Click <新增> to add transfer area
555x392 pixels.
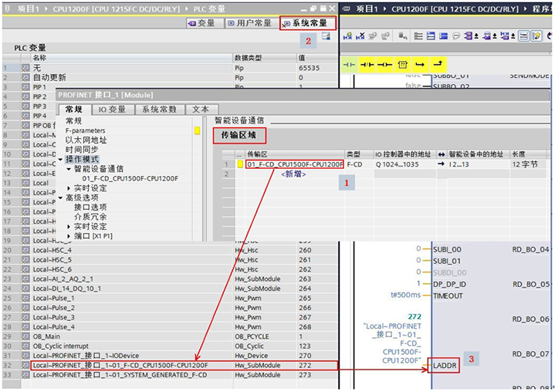(x=293, y=174)
